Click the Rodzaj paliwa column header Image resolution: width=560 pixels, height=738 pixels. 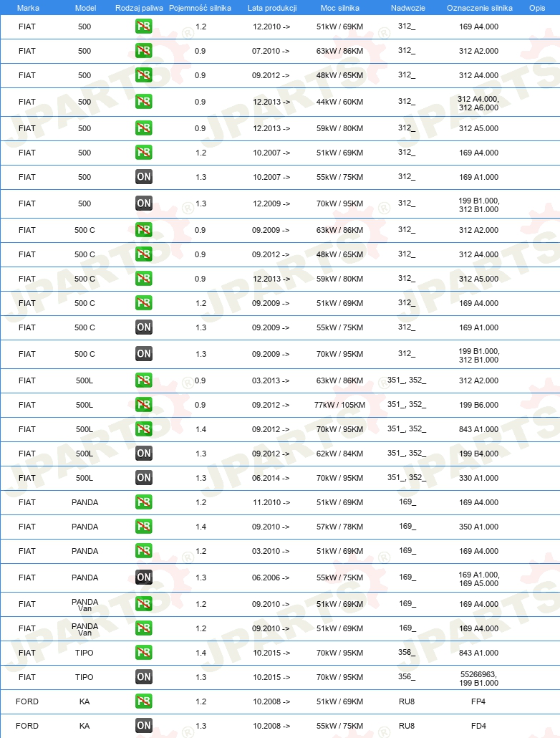coord(140,8)
